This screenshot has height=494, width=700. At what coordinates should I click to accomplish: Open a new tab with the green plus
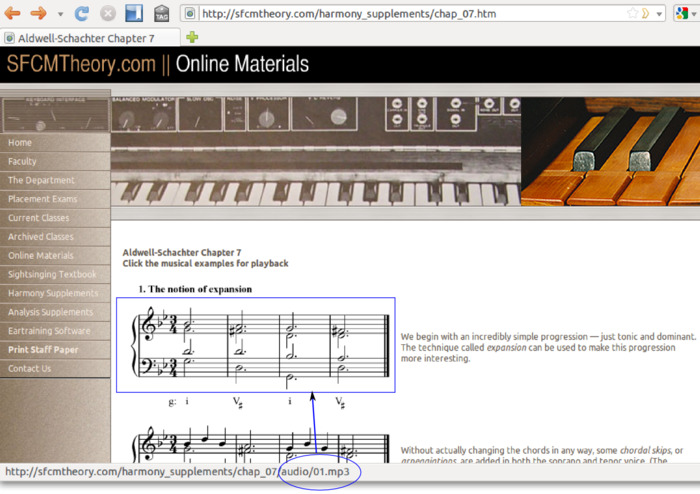click(x=192, y=37)
